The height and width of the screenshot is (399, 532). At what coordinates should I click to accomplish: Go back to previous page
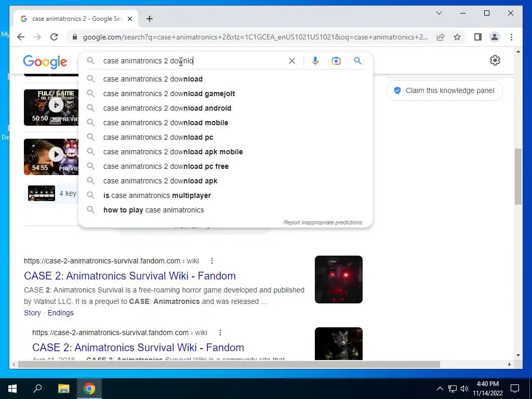21,37
